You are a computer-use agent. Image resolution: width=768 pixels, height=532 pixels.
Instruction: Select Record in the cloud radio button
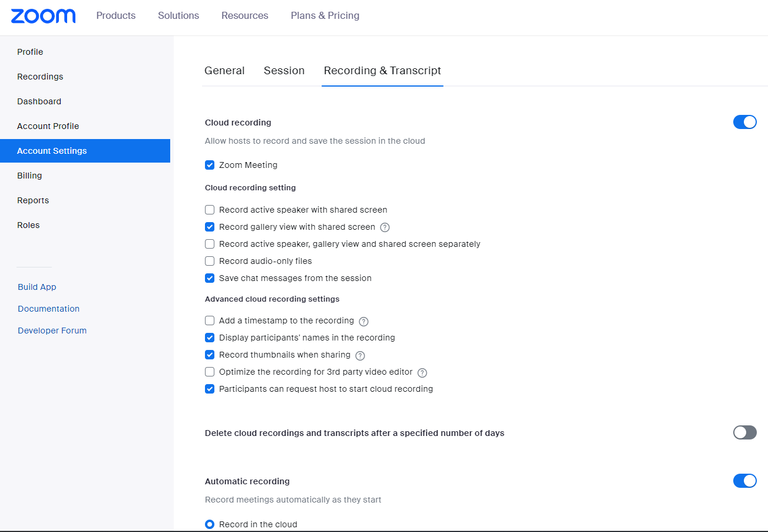point(210,524)
